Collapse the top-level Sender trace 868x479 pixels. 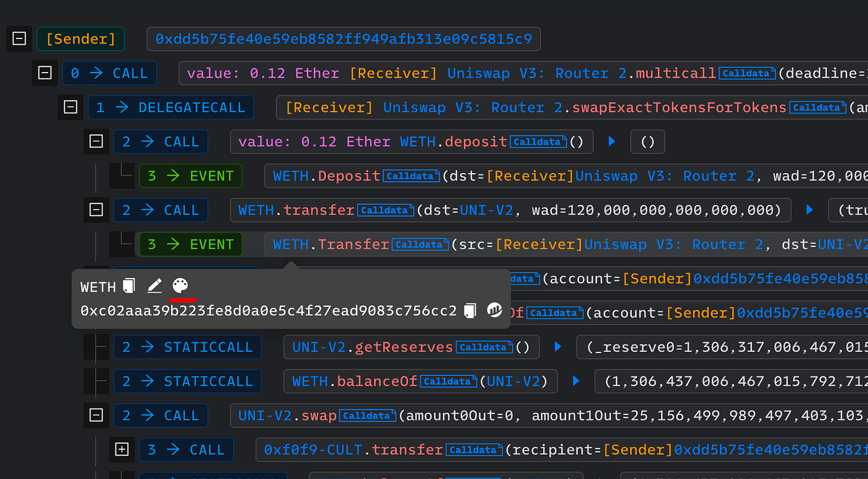pyautogui.click(x=19, y=38)
